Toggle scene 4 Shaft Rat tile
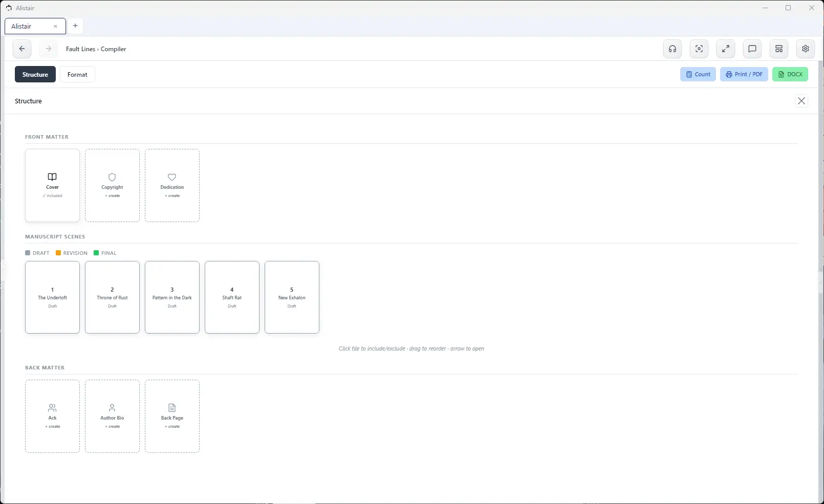824x504 pixels. (x=232, y=297)
